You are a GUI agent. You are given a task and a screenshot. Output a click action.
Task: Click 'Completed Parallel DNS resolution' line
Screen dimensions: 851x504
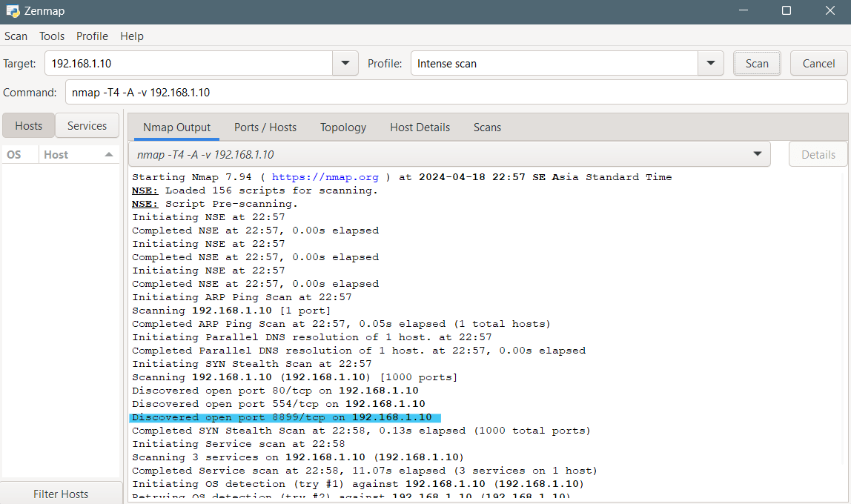point(359,351)
